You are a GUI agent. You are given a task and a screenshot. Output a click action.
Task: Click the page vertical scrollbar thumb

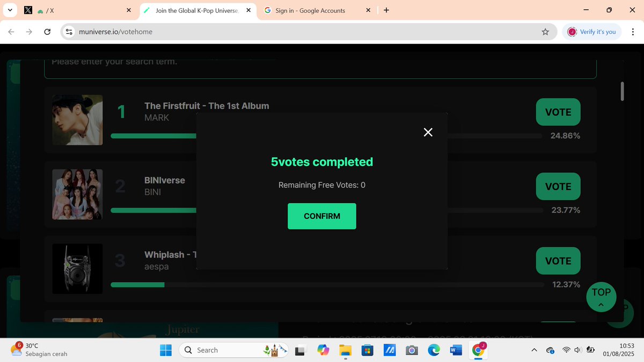click(x=623, y=91)
